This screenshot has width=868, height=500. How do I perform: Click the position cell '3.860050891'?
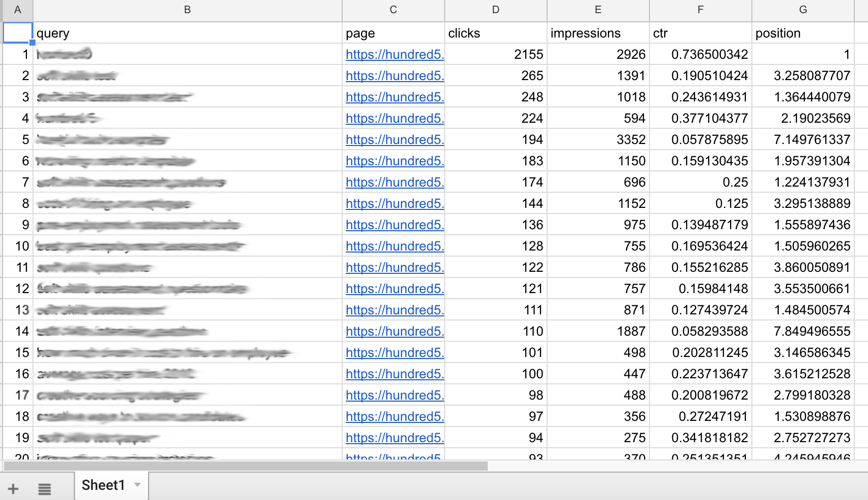tap(803, 267)
